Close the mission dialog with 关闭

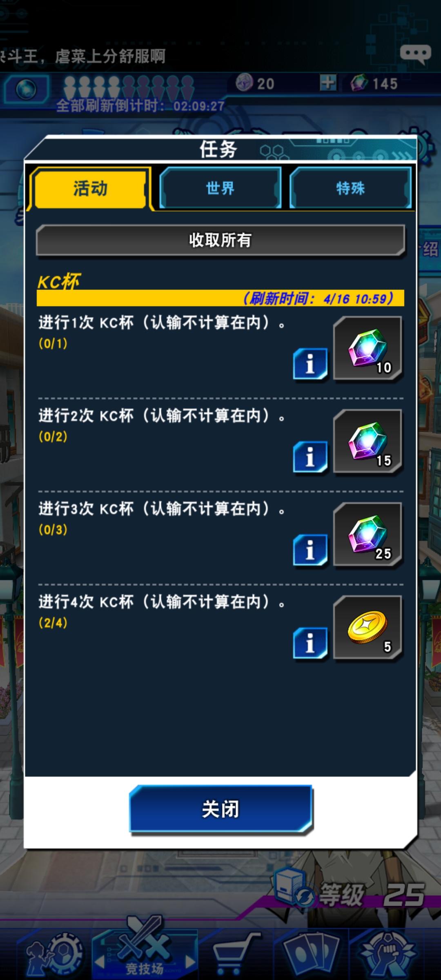[x=221, y=809]
